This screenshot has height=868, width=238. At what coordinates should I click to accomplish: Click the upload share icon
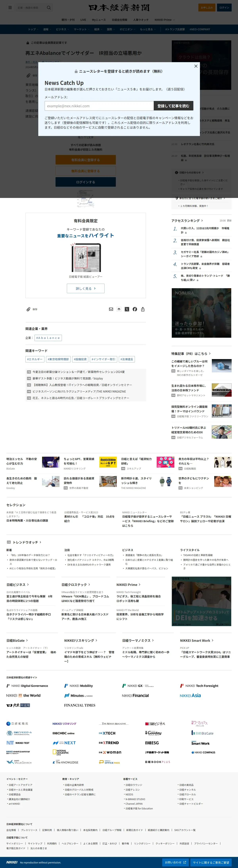pyautogui.click(x=143, y=309)
